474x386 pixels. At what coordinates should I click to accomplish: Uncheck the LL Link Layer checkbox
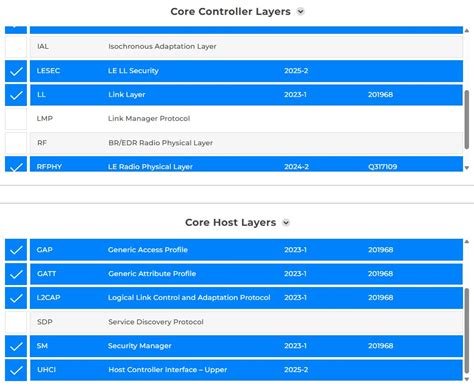16,95
